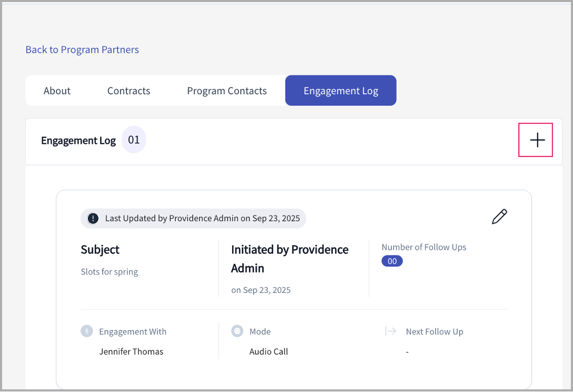This screenshot has width=573, height=392.
Task: Click the Slots for spring subject text
Action: [110, 272]
